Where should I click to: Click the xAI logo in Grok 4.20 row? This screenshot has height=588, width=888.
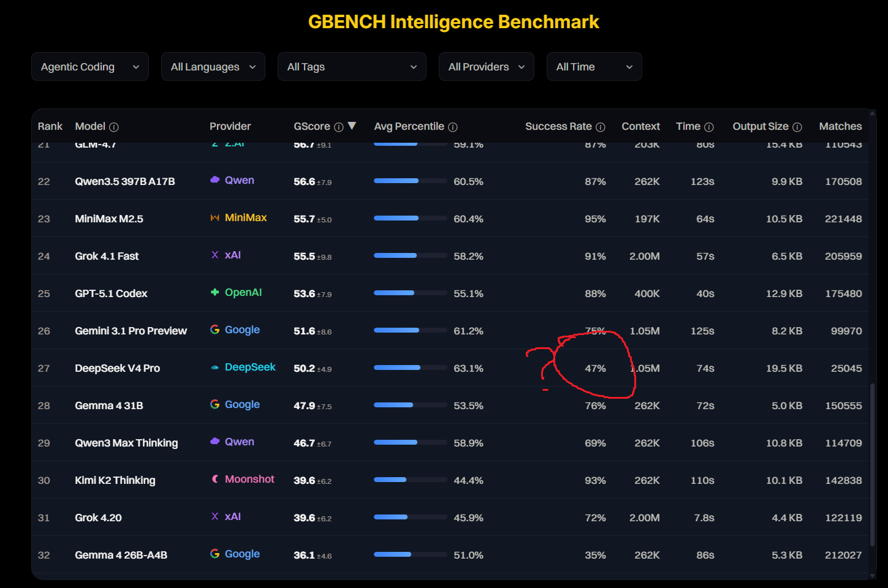(215, 516)
